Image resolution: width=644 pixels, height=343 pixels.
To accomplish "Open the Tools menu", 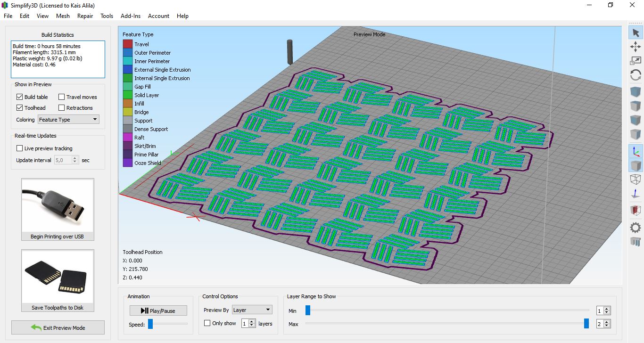I will tap(107, 16).
